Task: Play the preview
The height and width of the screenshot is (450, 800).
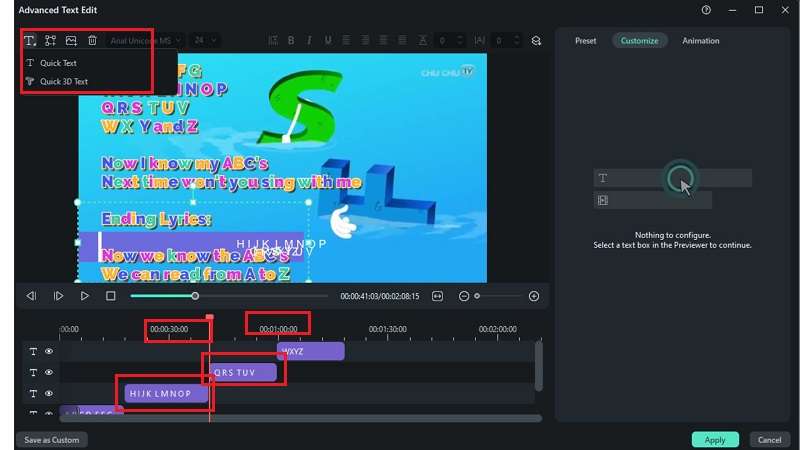Action: coord(85,296)
